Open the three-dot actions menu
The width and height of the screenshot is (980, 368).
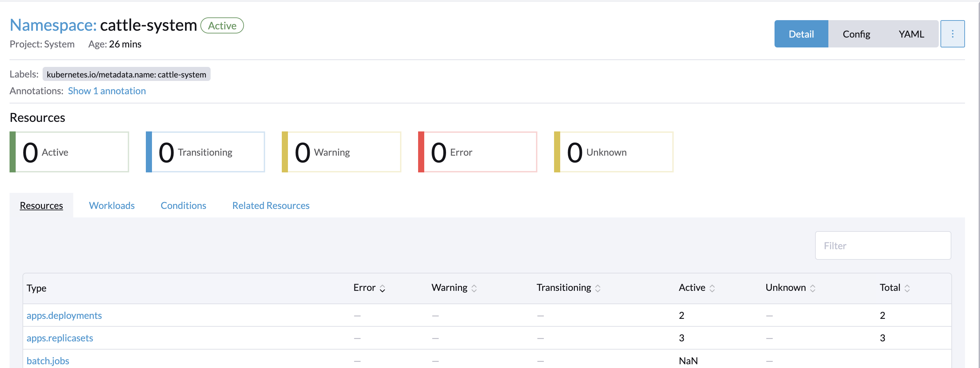coord(953,33)
